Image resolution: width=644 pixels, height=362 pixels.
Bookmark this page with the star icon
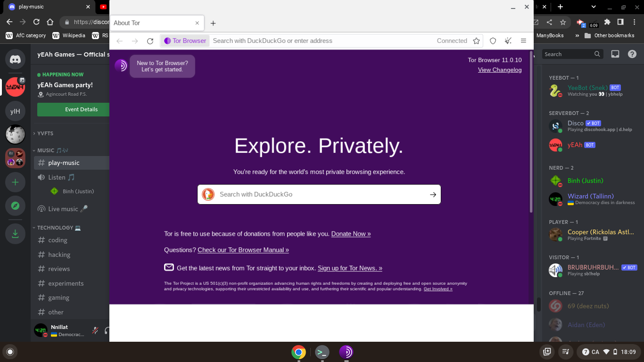coord(476,41)
